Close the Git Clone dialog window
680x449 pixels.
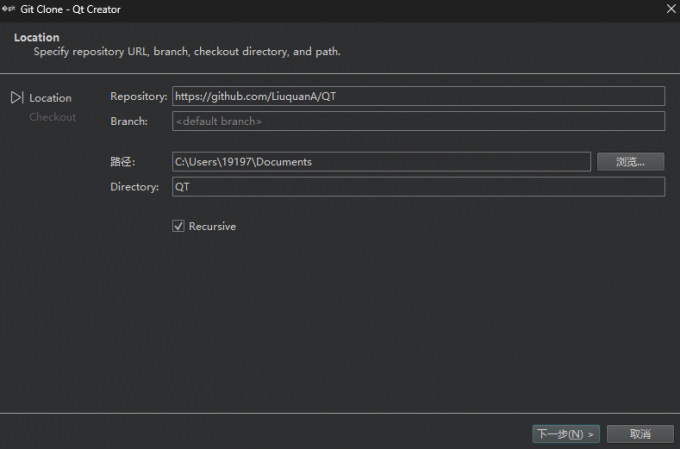tap(669, 7)
